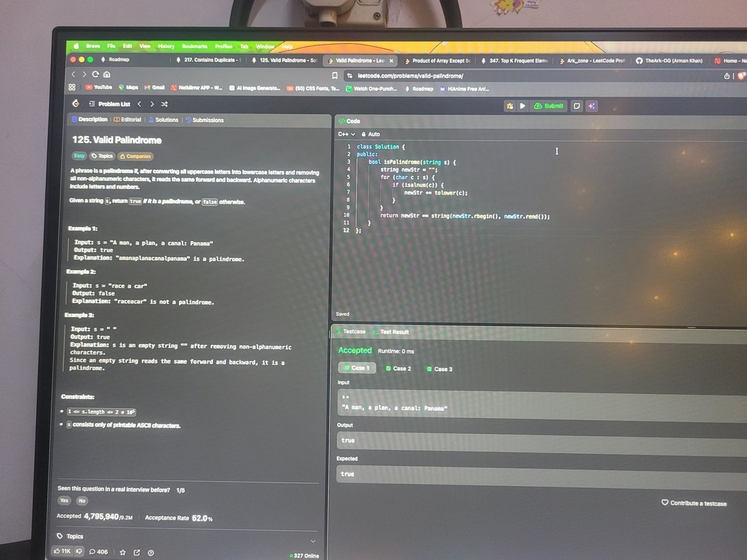Click share icon at address bar end
The width and height of the screenshot is (747, 560).
click(x=726, y=77)
